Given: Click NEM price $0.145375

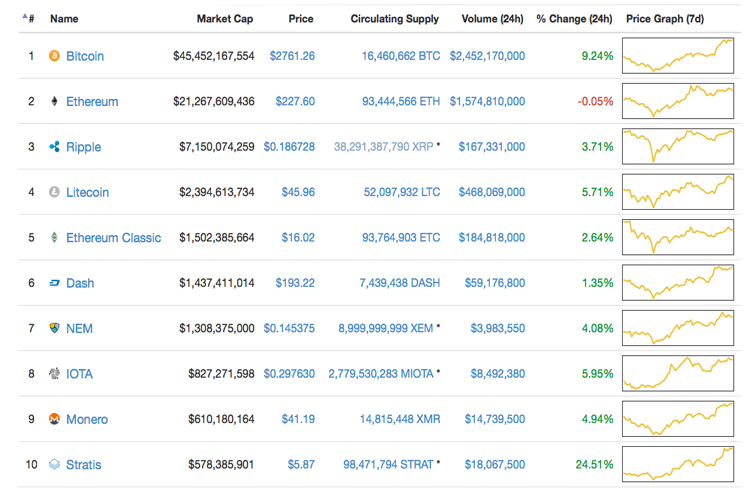Looking at the screenshot, I should click(x=289, y=328).
